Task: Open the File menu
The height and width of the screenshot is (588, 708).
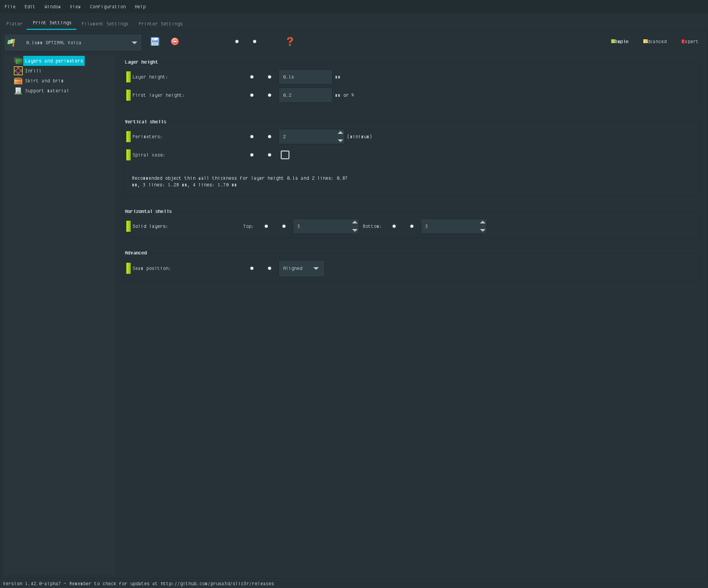Action: click(10, 7)
